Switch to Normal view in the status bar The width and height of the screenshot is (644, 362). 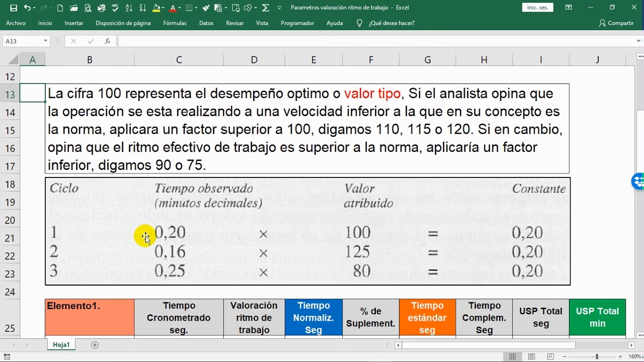[512, 356]
